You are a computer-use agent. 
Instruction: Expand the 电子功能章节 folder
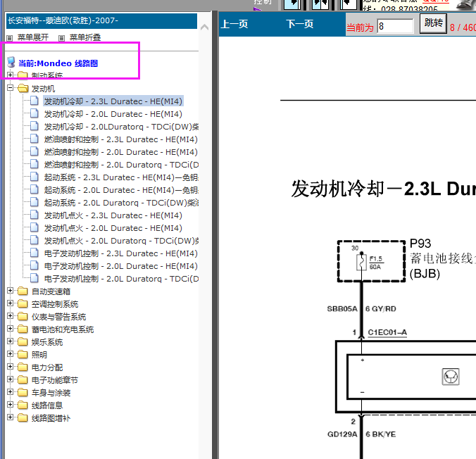[x=10, y=379]
